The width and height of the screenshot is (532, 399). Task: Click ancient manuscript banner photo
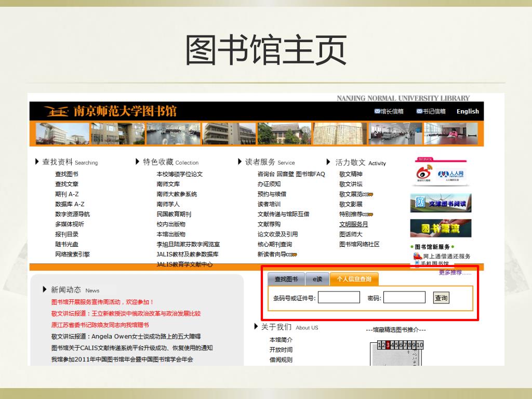pos(340,134)
